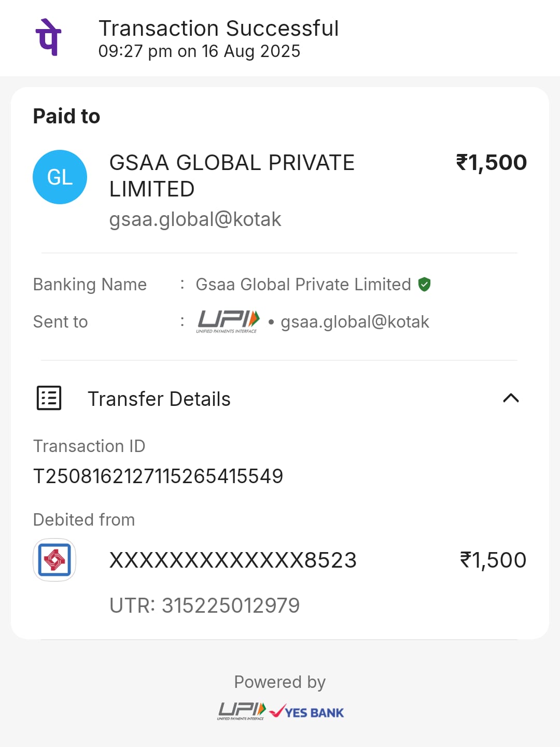This screenshot has height=747, width=560.
Task: Tap the Sent to UPI address
Action: click(x=355, y=322)
